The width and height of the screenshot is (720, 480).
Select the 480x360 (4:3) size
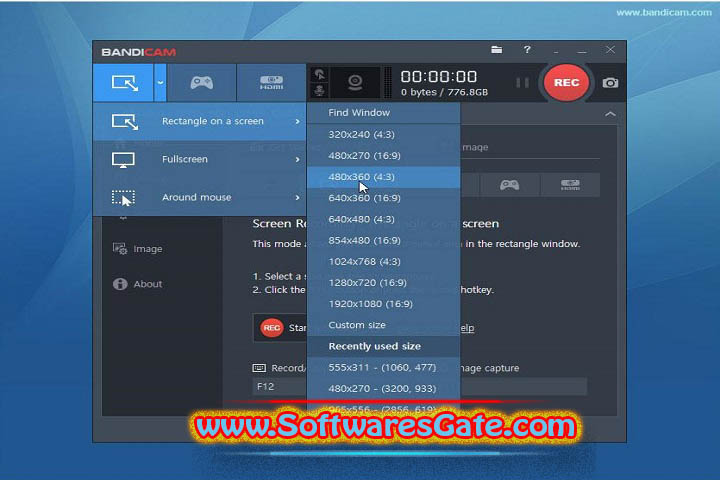click(383, 177)
